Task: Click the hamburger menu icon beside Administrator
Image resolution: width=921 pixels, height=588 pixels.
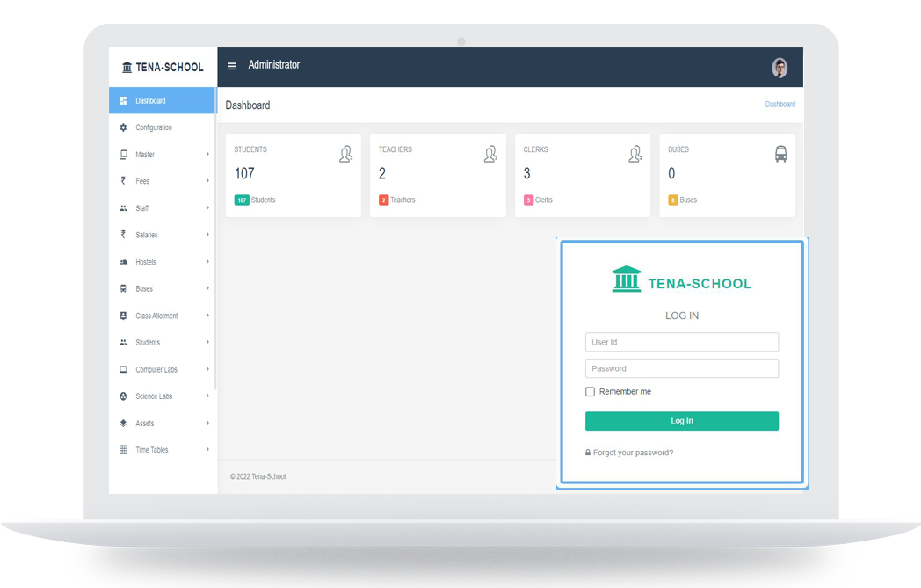Action: (232, 66)
